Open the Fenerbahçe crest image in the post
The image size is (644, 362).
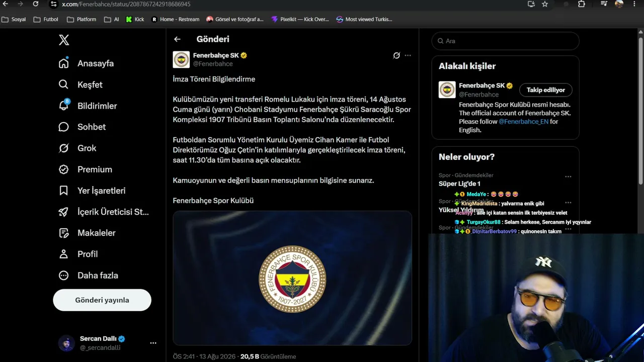click(x=292, y=278)
